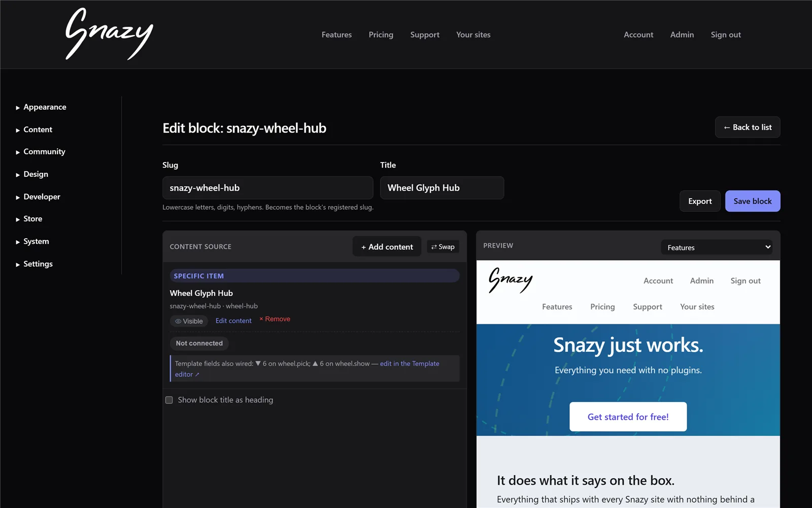Expand the Content sidebar section

34,130
